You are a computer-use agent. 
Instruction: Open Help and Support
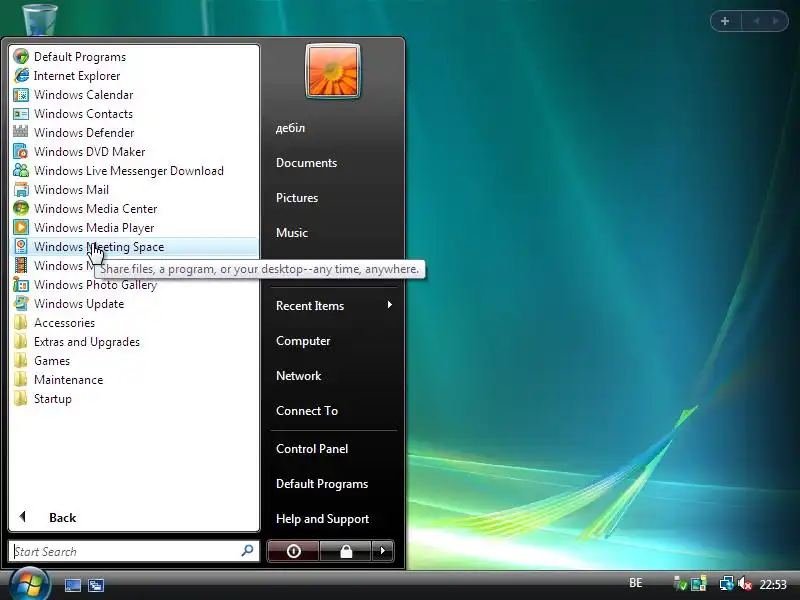point(322,519)
